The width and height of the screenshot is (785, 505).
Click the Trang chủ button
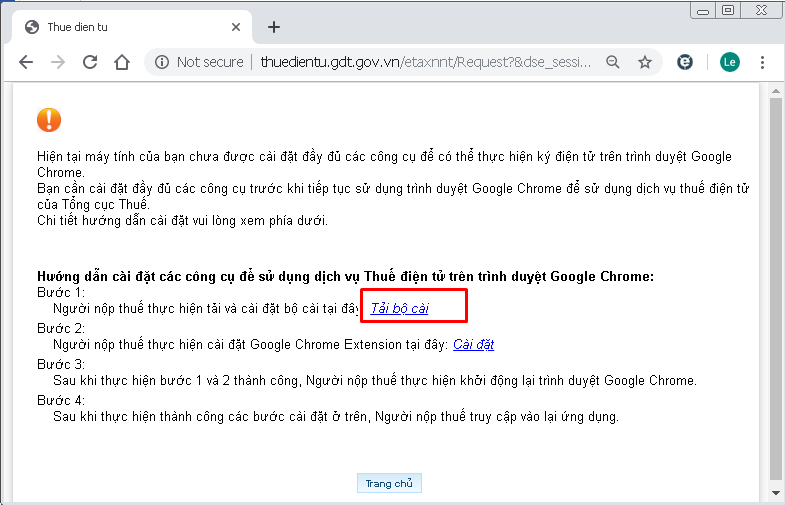[x=389, y=483]
